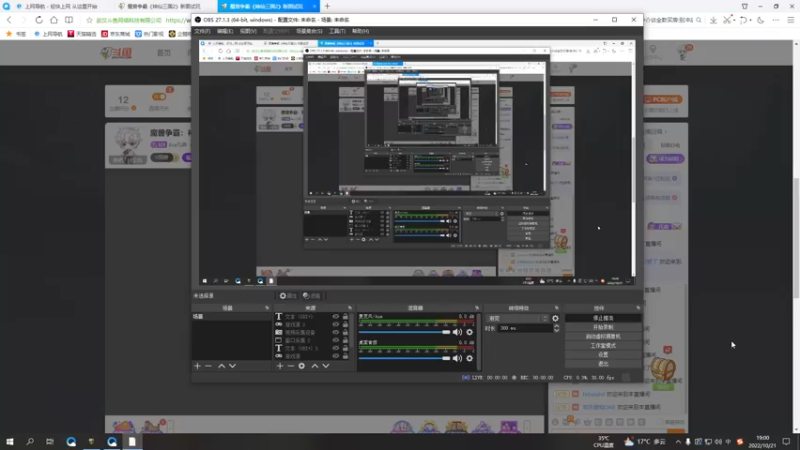Open source properties gear in Sources panel
Image resolution: width=800 pixels, height=450 pixels.
(302, 366)
